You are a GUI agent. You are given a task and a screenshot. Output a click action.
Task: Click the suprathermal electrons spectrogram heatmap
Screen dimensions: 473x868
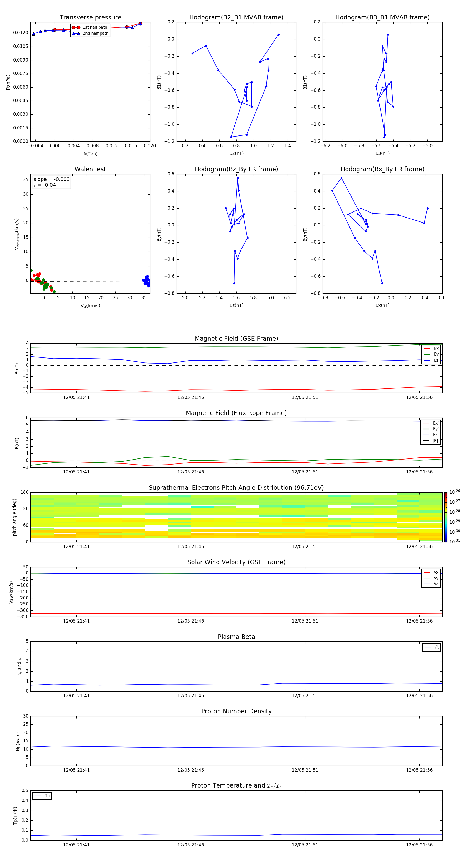point(236,517)
